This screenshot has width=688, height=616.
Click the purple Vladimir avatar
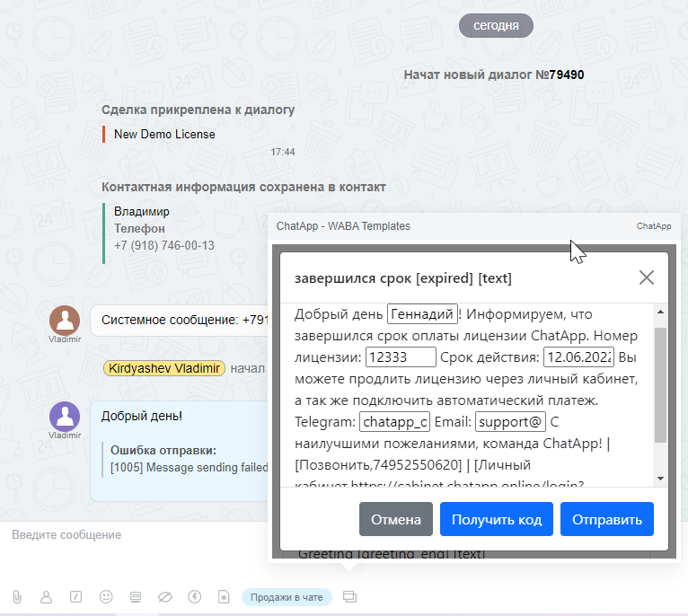[65, 417]
